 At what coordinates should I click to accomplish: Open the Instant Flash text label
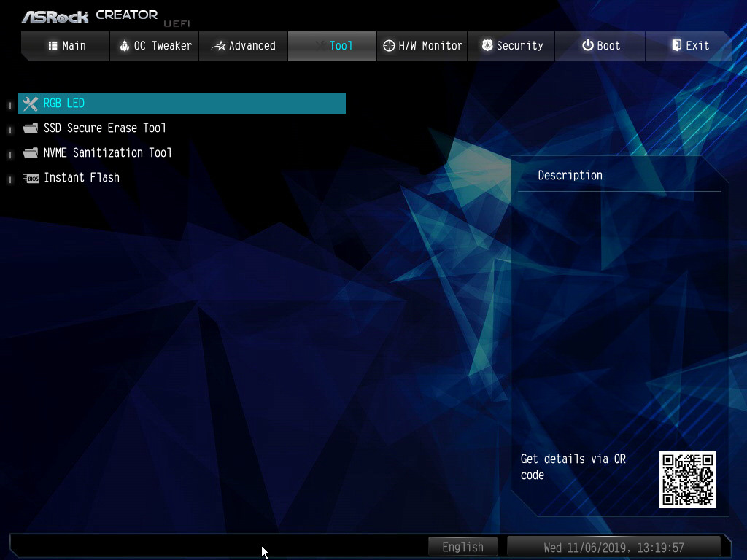point(81,178)
